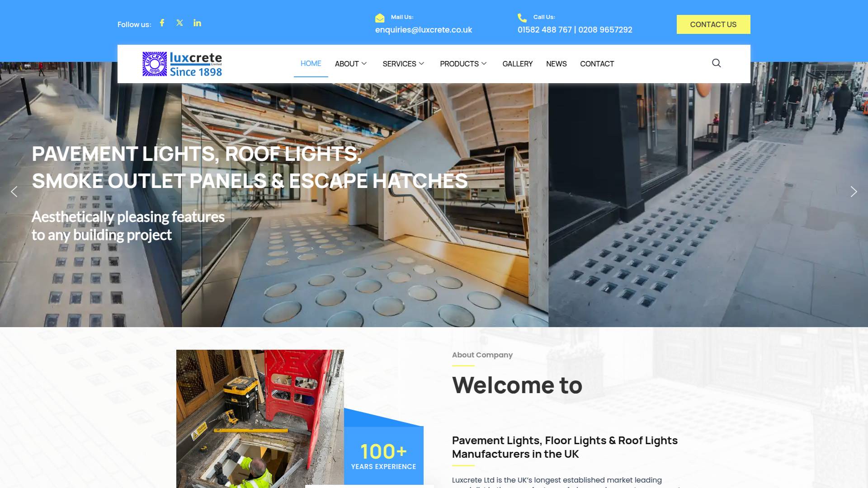Click the pavement lights hero headline
The image size is (868, 488).
click(250, 168)
